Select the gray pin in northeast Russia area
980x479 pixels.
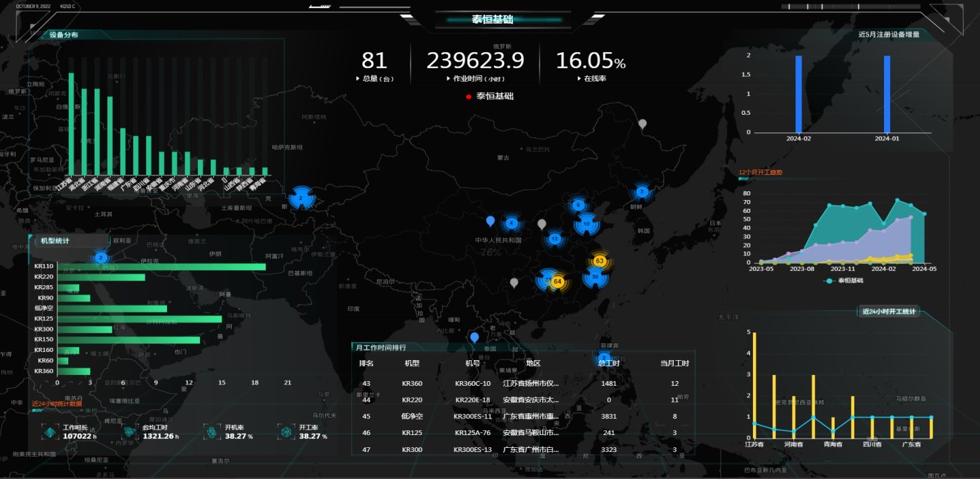coord(643,124)
